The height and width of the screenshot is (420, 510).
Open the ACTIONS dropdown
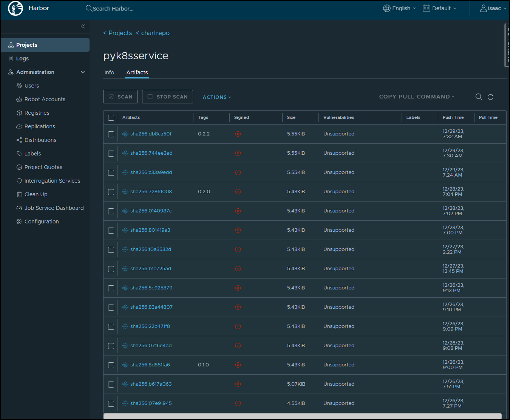point(217,97)
